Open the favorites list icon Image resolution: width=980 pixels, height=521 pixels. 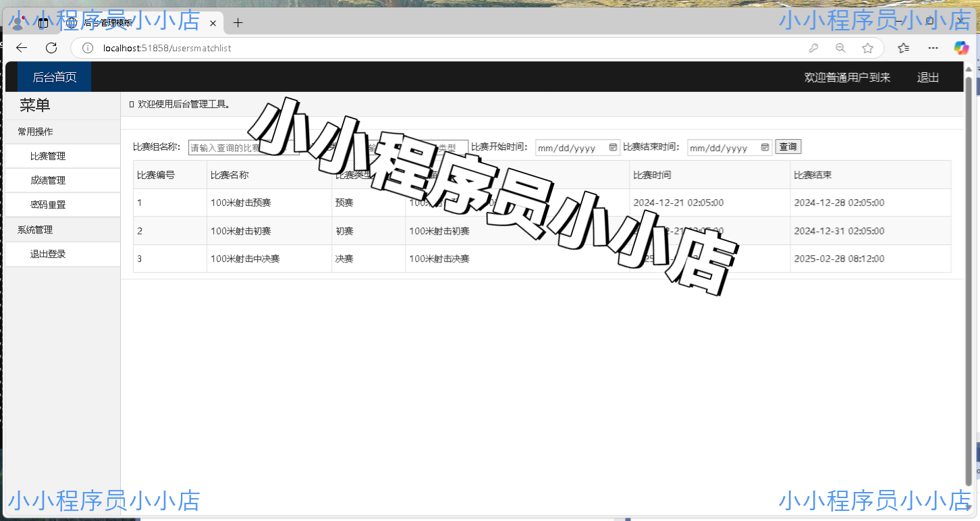pos(904,48)
